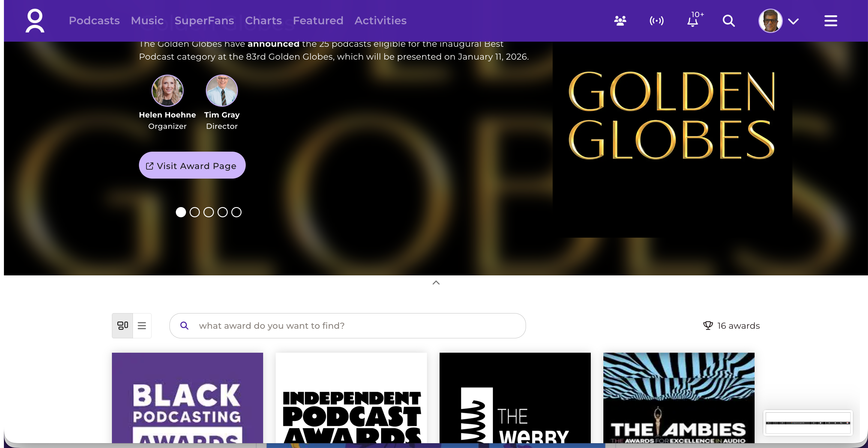Open the hamburger menu icon
This screenshot has width=868, height=448.
(x=830, y=21)
